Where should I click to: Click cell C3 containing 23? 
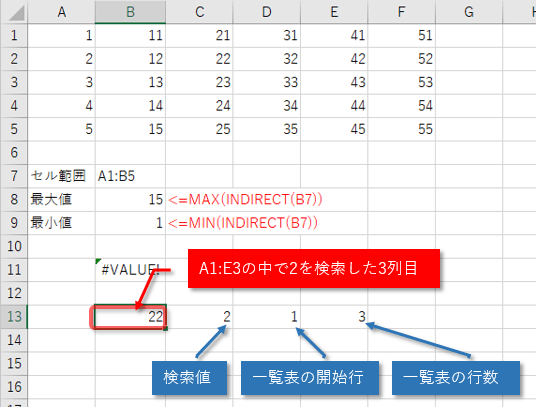[x=199, y=82]
